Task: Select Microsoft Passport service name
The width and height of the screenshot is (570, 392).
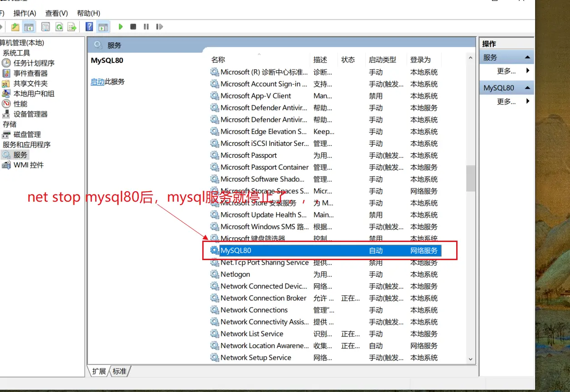Action: [248, 155]
